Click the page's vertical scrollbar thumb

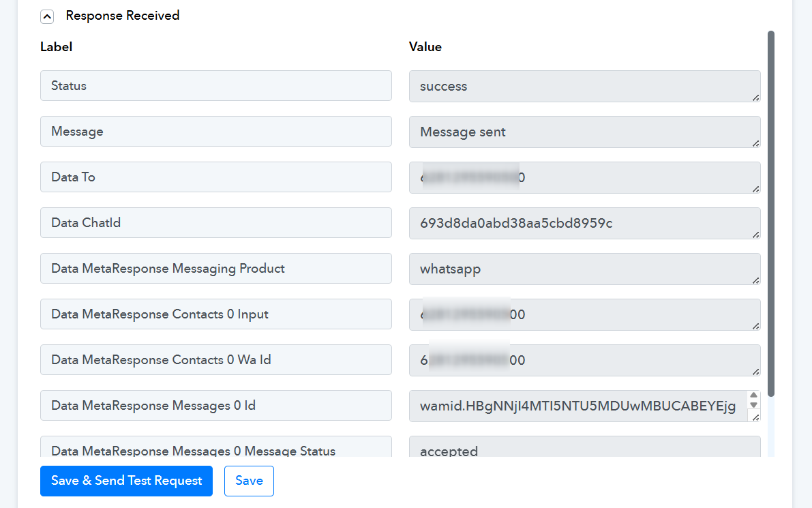771,211
